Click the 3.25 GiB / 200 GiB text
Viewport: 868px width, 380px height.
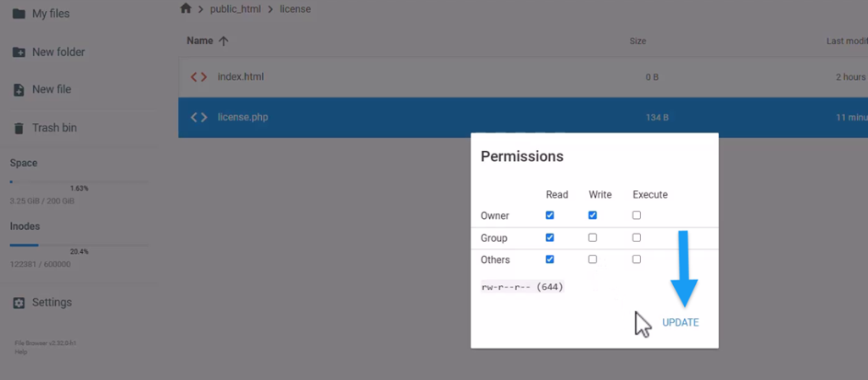coord(42,201)
